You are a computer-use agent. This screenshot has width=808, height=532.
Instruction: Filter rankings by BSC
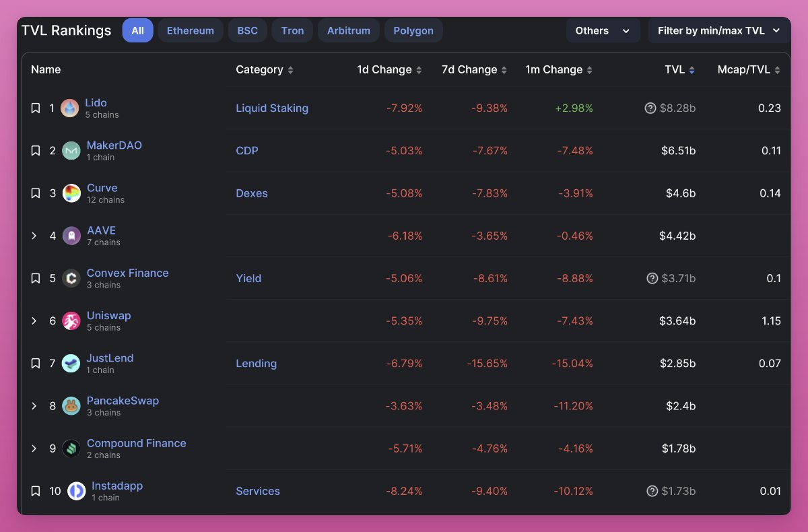(247, 30)
